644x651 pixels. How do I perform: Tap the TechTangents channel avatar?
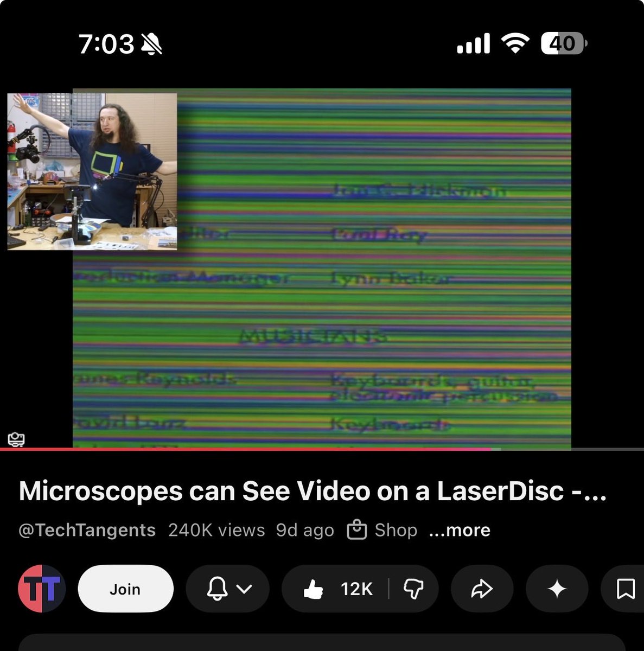point(42,589)
